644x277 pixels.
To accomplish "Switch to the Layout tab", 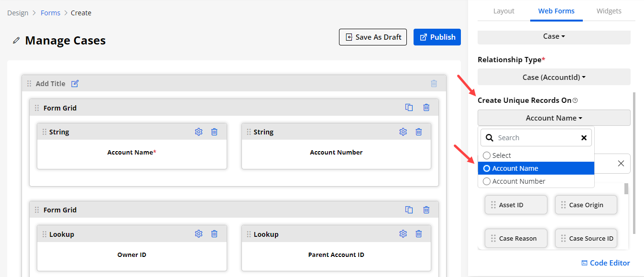I will (x=503, y=11).
